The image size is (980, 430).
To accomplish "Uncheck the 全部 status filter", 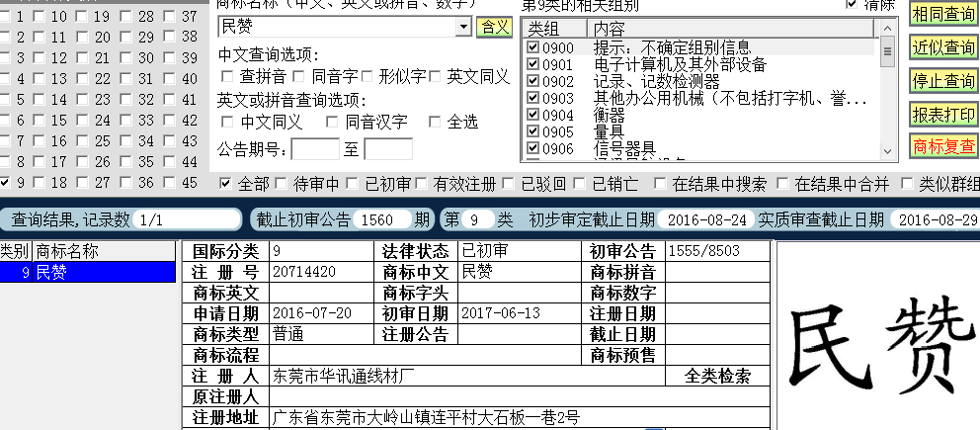I will pos(225,183).
